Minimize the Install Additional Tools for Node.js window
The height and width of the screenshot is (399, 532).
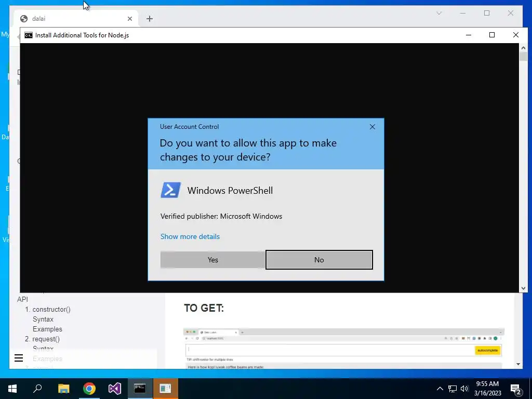coord(469,35)
